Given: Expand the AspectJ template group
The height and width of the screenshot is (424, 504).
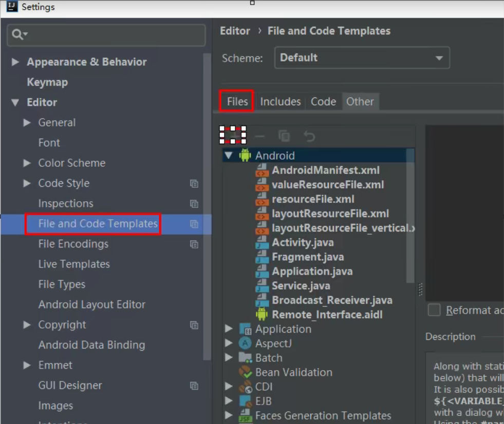Looking at the screenshot, I should (229, 343).
